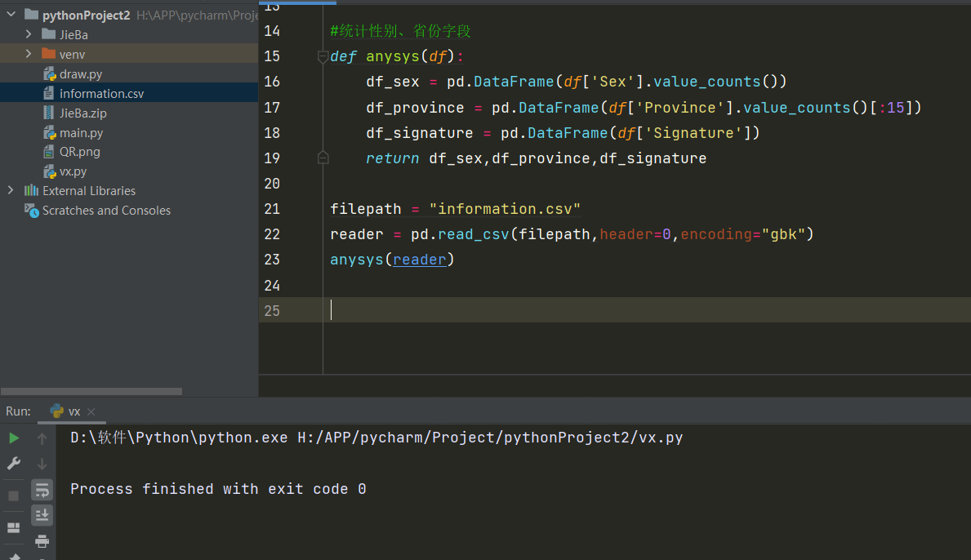Collapse the pythonProject2 root node
Screen dimensions: 971x560
(x=11, y=15)
